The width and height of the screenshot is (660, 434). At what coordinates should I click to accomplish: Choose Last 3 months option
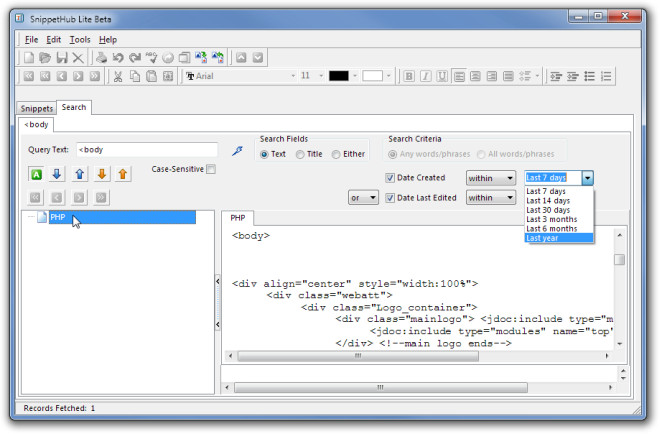pos(559,219)
